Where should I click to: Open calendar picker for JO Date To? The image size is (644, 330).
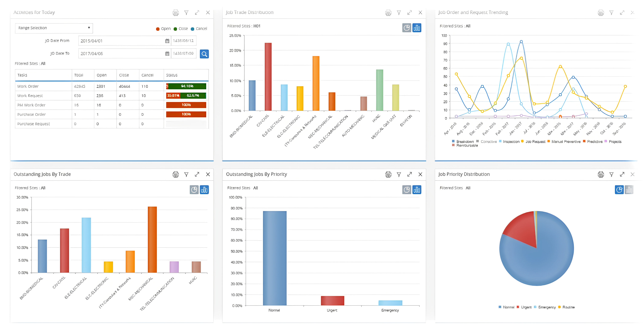(x=167, y=54)
